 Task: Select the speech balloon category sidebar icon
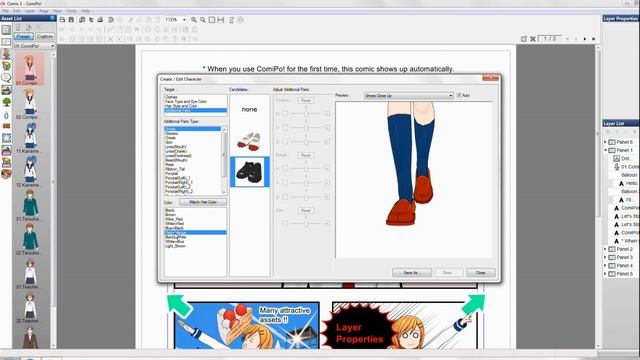coord(6,78)
